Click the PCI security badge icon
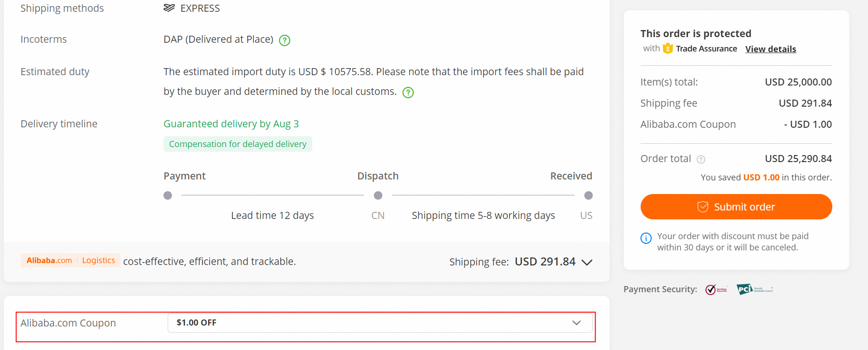868x350 pixels. coord(754,289)
